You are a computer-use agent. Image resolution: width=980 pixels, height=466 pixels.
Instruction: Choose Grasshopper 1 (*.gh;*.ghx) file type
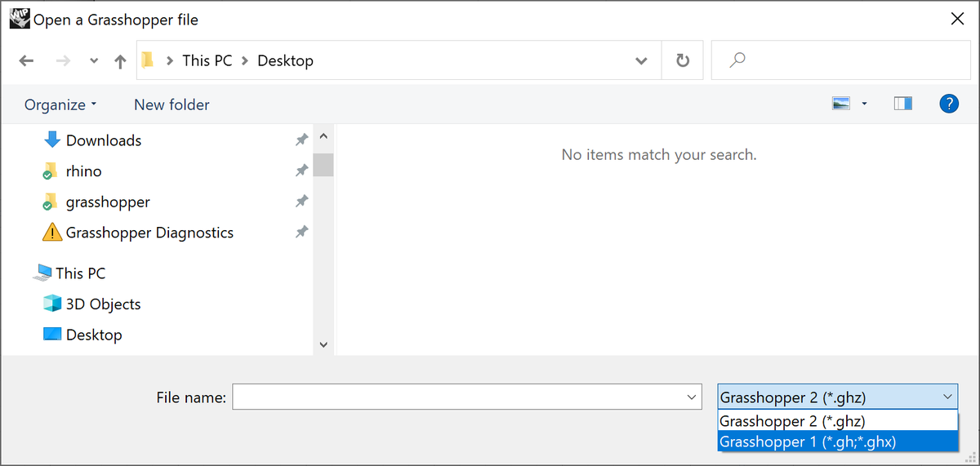point(838,442)
